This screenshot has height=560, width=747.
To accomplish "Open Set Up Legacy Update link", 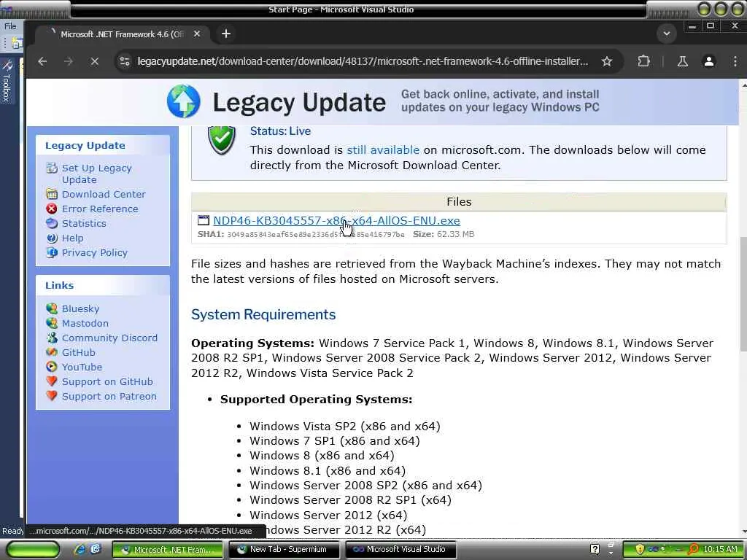I will point(97,174).
